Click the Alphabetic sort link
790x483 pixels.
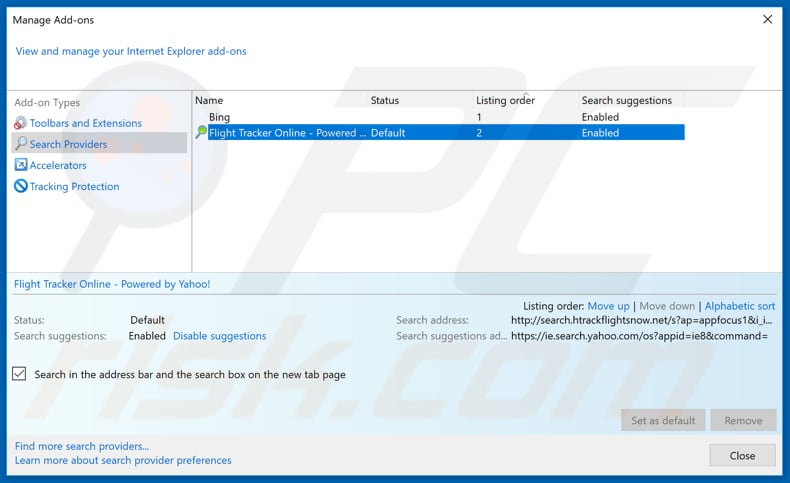(740, 306)
